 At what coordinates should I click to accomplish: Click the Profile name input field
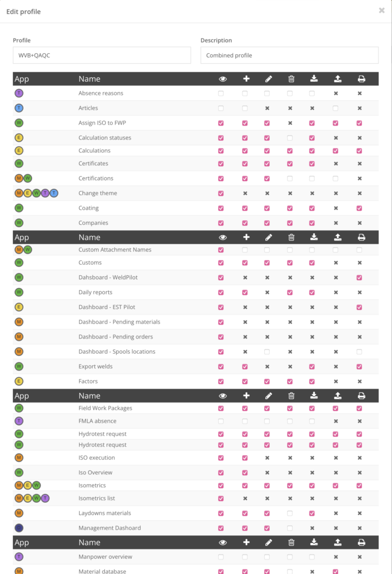coord(102,55)
